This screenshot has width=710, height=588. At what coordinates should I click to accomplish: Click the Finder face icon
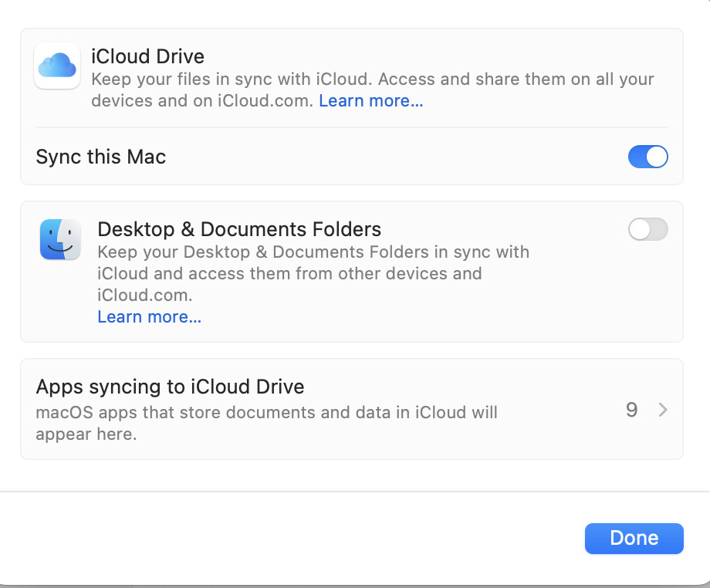pyautogui.click(x=60, y=239)
